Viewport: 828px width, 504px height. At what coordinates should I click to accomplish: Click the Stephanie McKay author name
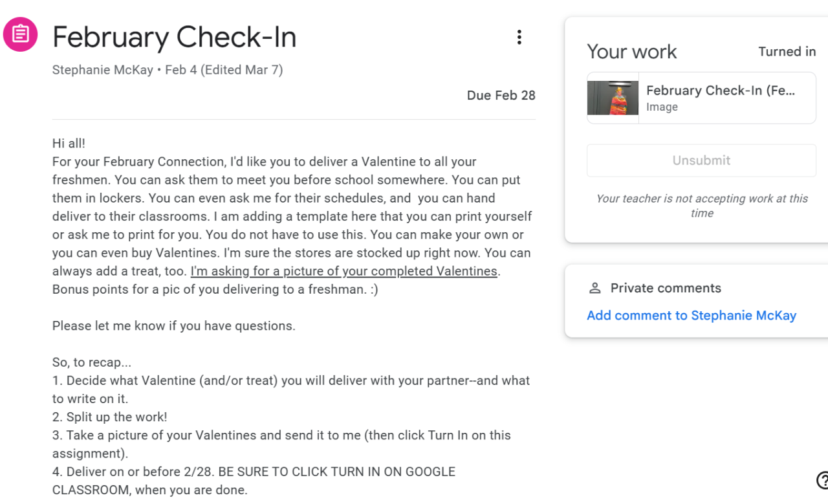click(x=103, y=70)
